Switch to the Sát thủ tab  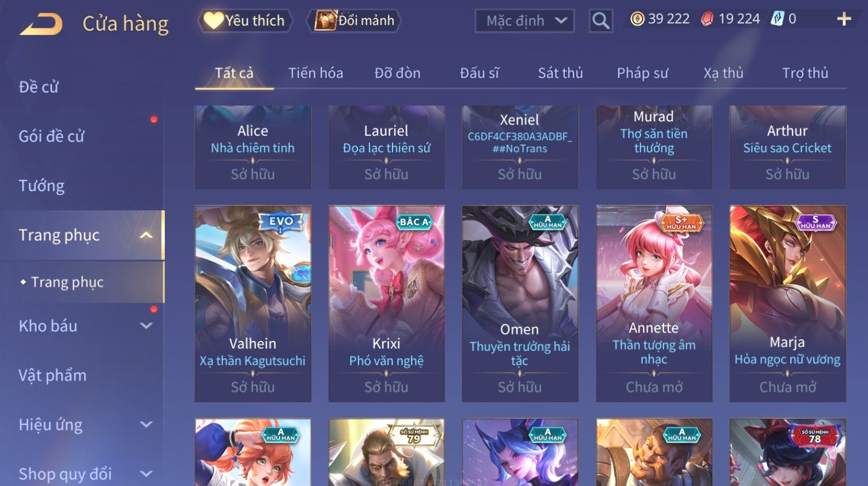click(x=560, y=73)
